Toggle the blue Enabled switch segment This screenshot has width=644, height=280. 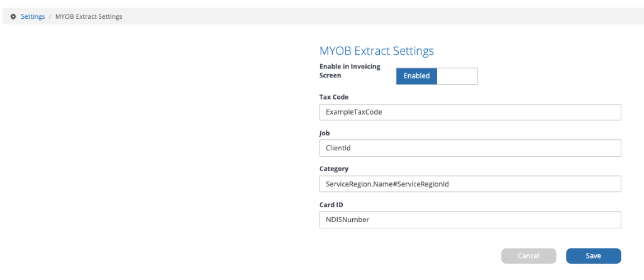click(x=416, y=76)
